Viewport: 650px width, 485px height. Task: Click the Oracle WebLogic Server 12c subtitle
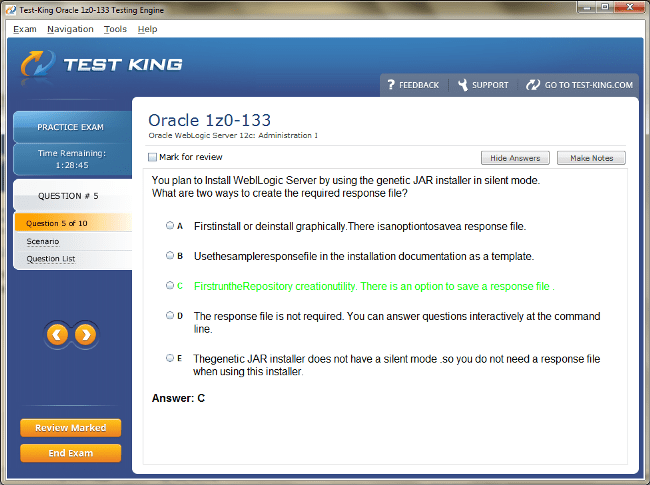tap(233, 136)
